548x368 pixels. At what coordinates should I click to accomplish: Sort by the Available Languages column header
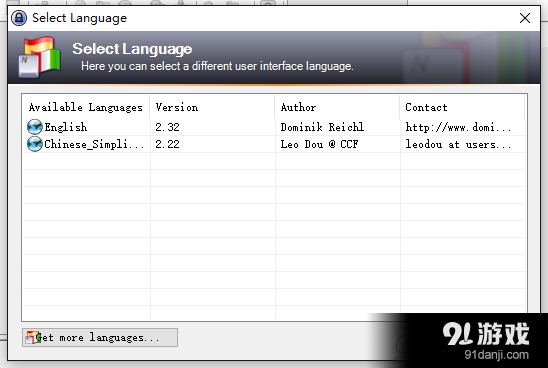click(86, 107)
